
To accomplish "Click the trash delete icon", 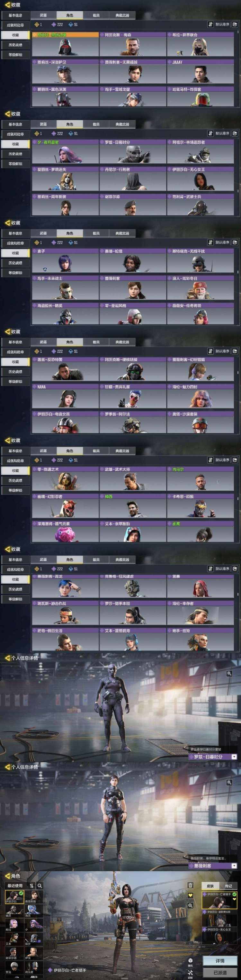I will click(191, 886).
